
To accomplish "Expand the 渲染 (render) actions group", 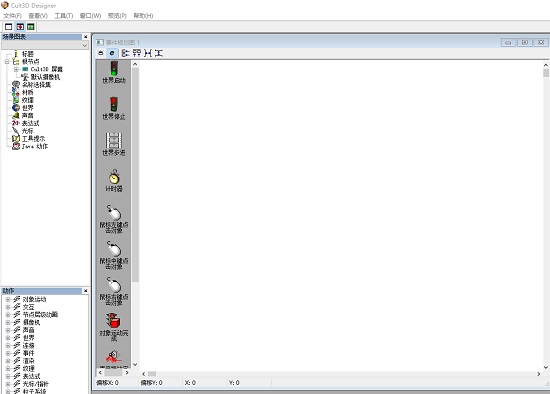I will [x=8, y=361].
